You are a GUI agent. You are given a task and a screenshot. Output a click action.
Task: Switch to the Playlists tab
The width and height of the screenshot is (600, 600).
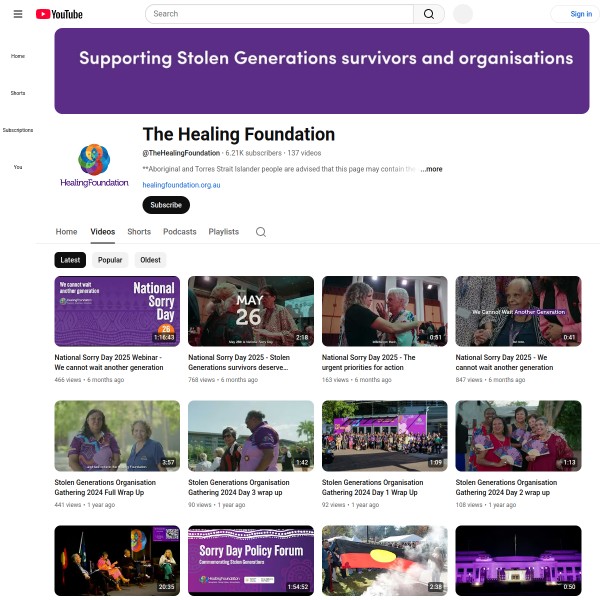coord(223,232)
